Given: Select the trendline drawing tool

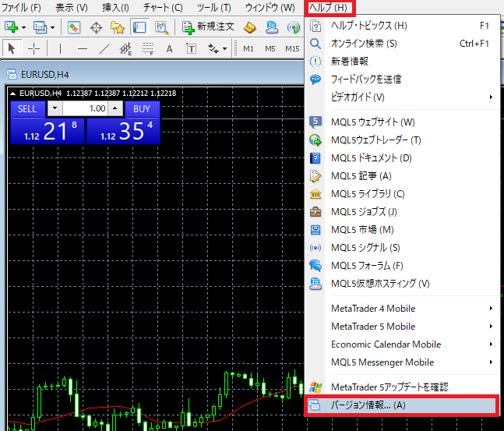Looking at the screenshot, I should point(104,48).
